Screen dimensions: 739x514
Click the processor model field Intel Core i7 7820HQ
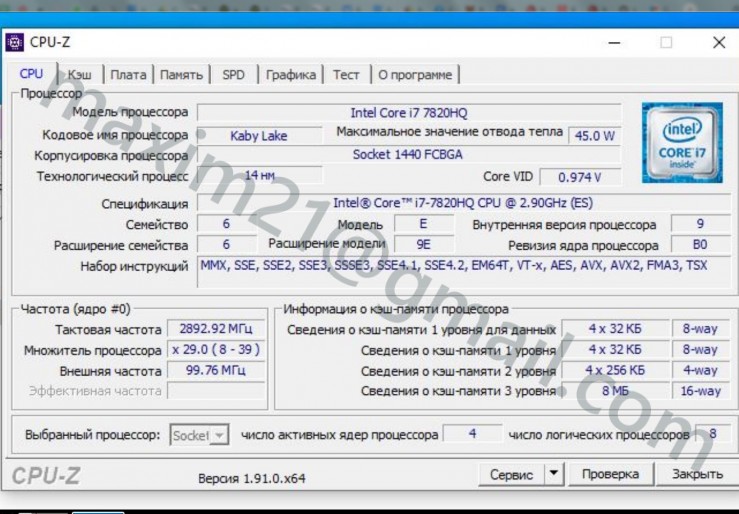pos(409,113)
